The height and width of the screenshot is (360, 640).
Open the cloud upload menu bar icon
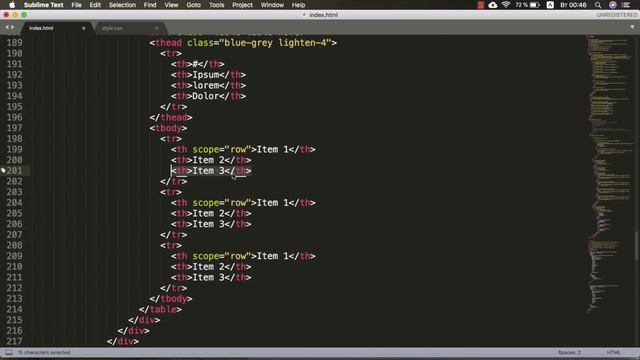(493, 5)
